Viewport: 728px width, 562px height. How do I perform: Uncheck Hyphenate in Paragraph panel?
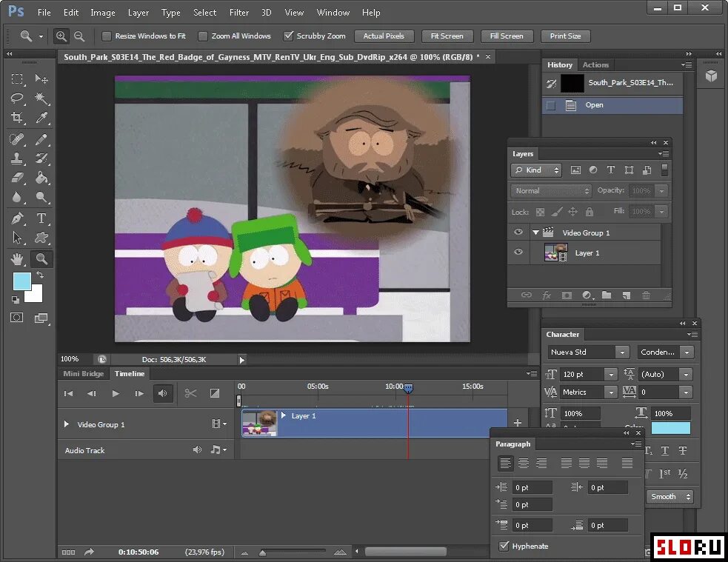[504, 546]
